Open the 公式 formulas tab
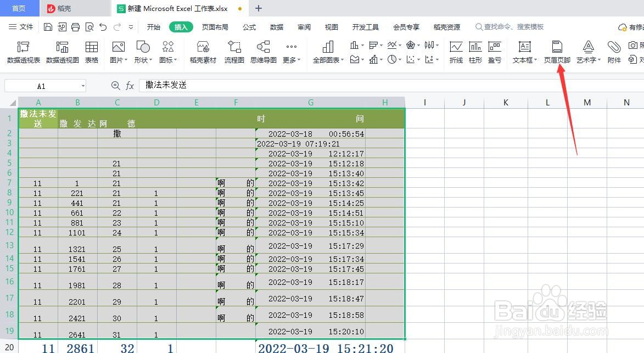The height and width of the screenshot is (353, 644). pyautogui.click(x=249, y=26)
